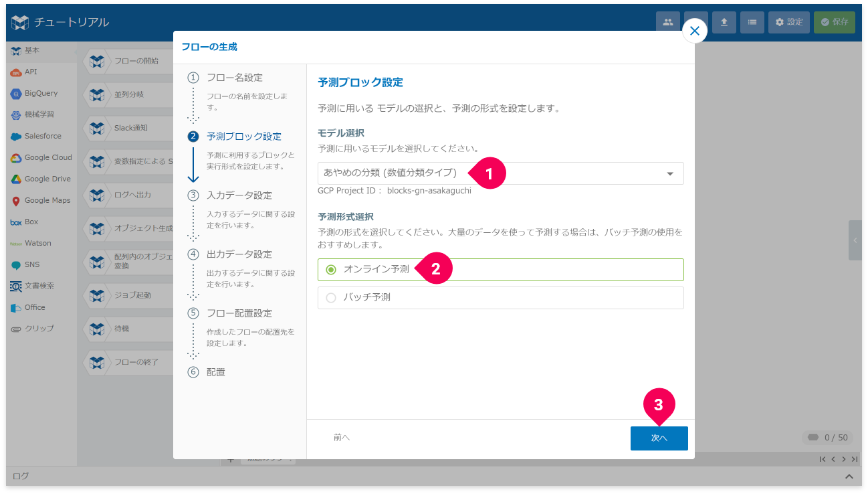
Task: Click the Office logo icon
Action: [x=16, y=308]
